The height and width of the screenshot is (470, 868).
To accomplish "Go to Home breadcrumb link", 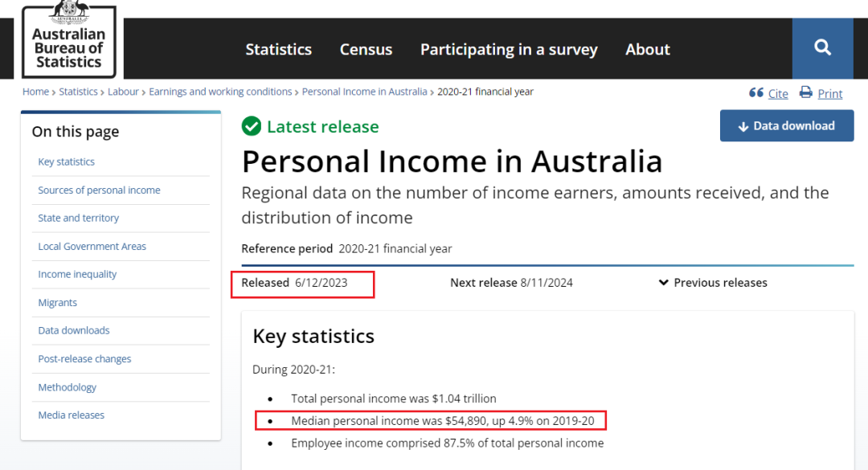I will (35, 92).
